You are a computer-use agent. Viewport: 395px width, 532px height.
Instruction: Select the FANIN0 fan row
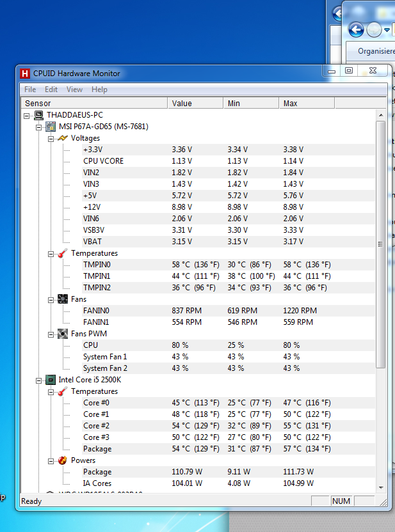(x=229, y=311)
